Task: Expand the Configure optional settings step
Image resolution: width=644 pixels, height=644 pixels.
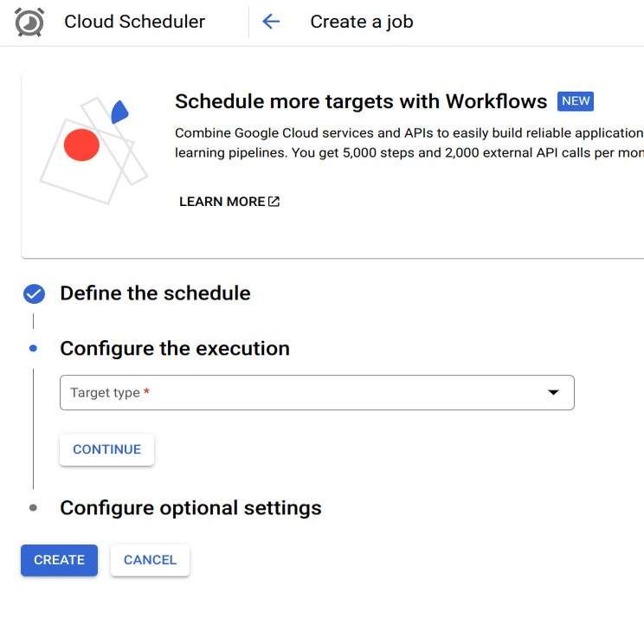Action: point(190,508)
